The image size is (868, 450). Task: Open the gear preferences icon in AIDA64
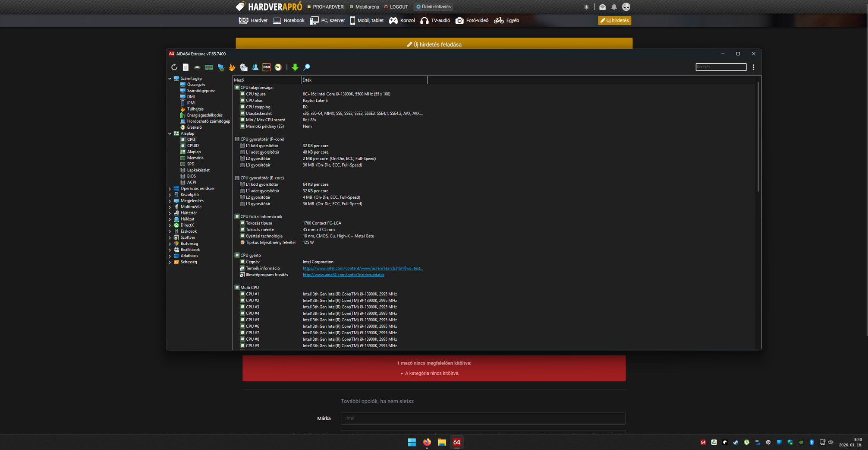coord(244,67)
